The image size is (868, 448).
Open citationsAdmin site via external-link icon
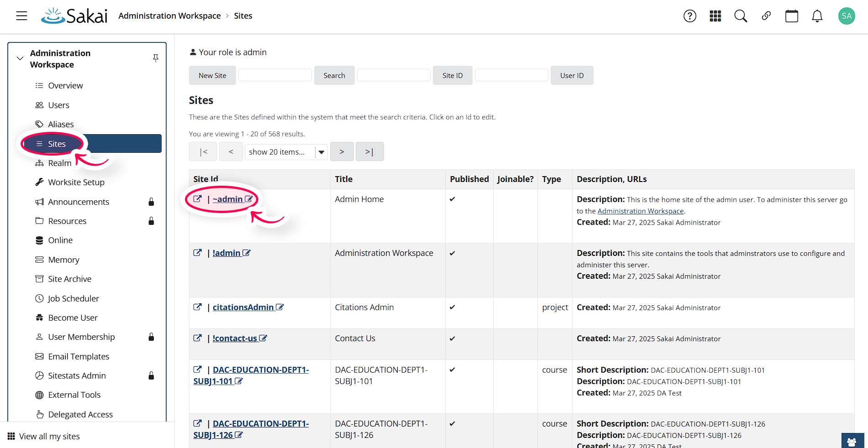pos(197,307)
